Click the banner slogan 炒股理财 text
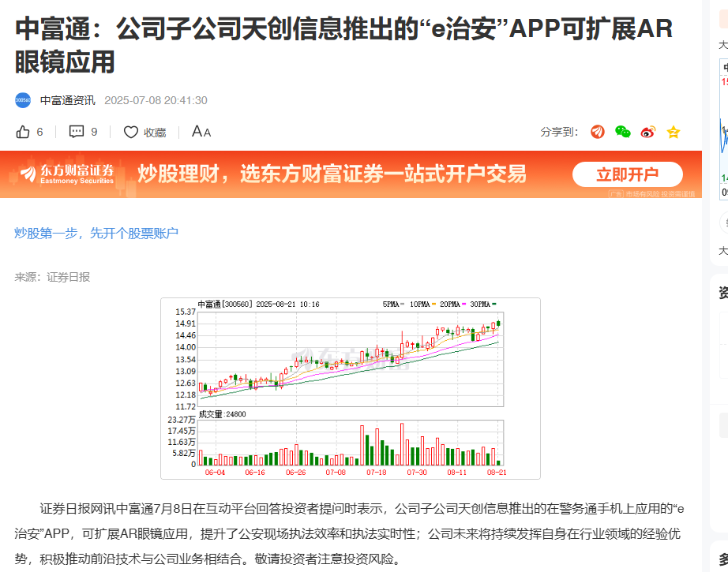The width and height of the screenshot is (728, 572). 332,174
